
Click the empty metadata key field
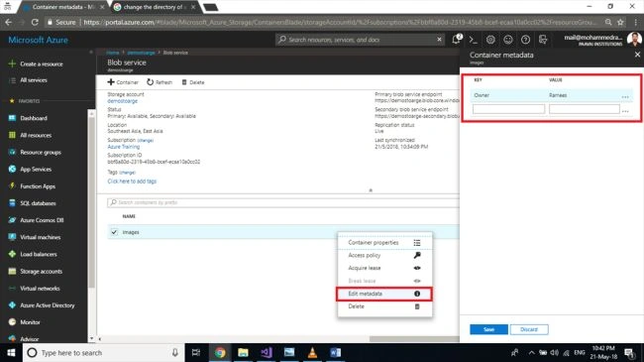pos(508,109)
